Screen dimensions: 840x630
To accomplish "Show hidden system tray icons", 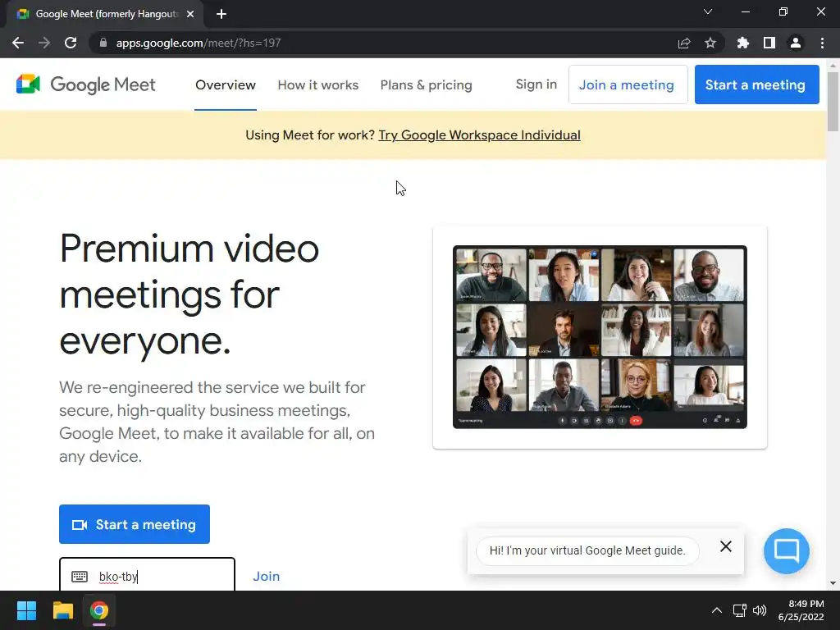I will pyautogui.click(x=717, y=610).
